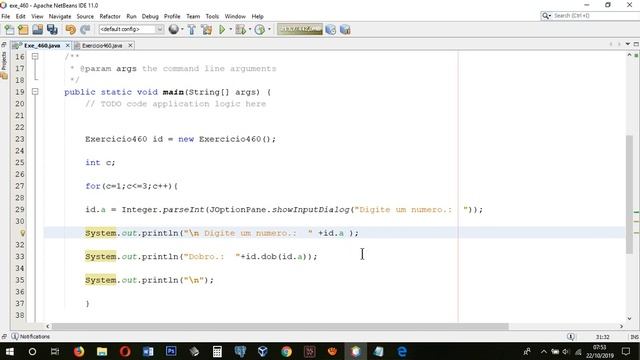
Task: Click the Open Project toolbar icon
Action: pos(38,29)
